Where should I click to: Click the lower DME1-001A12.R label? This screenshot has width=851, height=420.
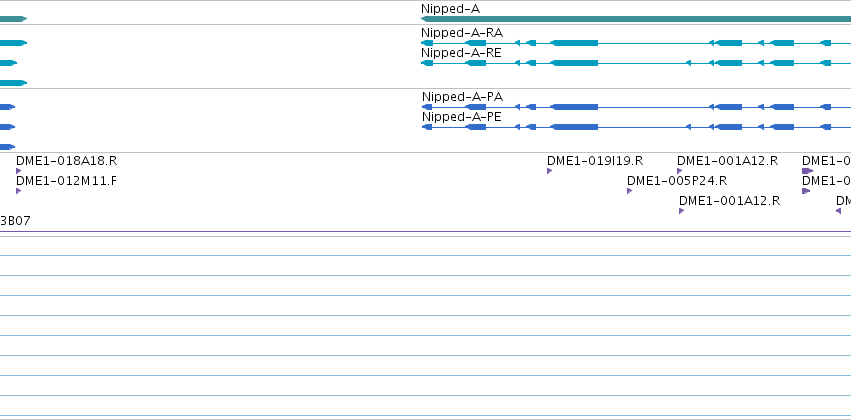point(729,201)
